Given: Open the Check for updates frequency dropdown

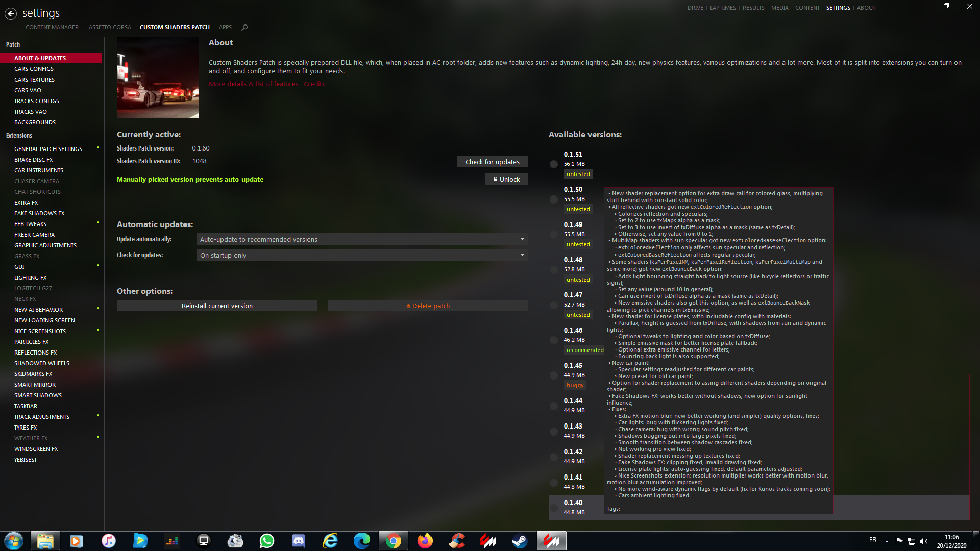Looking at the screenshot, I should [362, 255].
